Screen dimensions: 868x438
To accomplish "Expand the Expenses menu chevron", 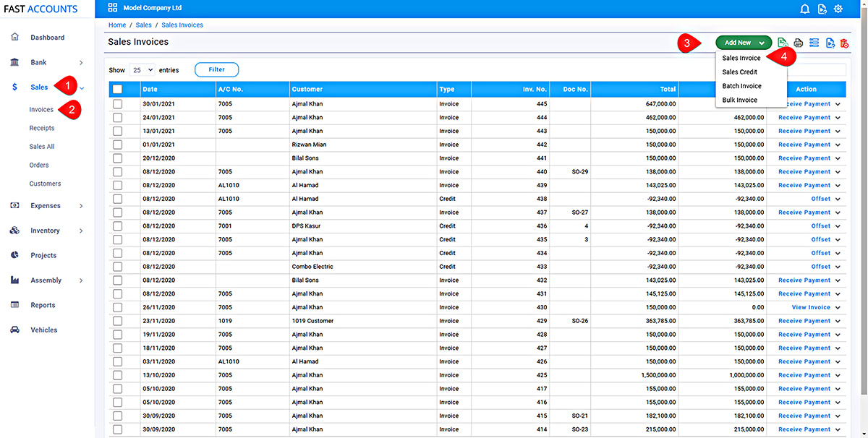I will (x=81, y=206).
